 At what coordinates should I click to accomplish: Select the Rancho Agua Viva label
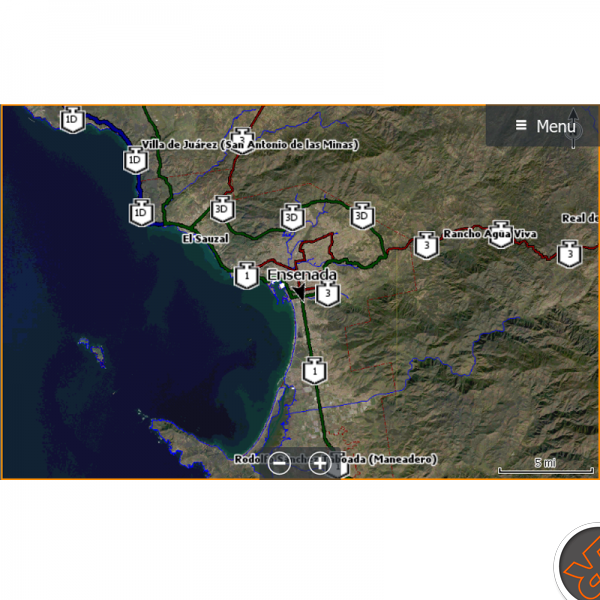(489, 234)
